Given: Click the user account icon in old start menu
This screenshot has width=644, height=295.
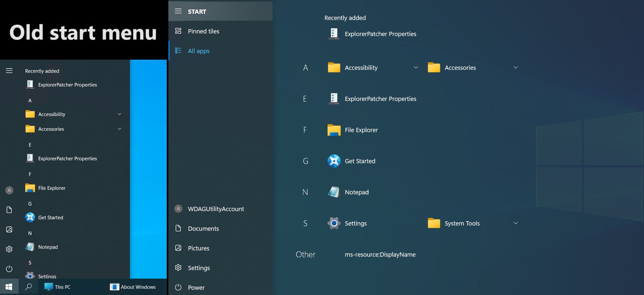Looking at the screenshot, I should point(9,190).
